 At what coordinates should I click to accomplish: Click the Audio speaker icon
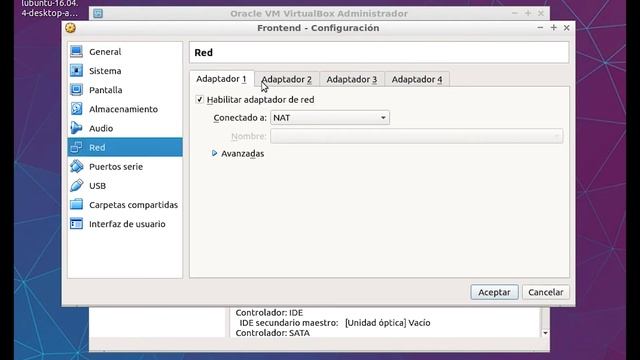[x=76, y=128]
